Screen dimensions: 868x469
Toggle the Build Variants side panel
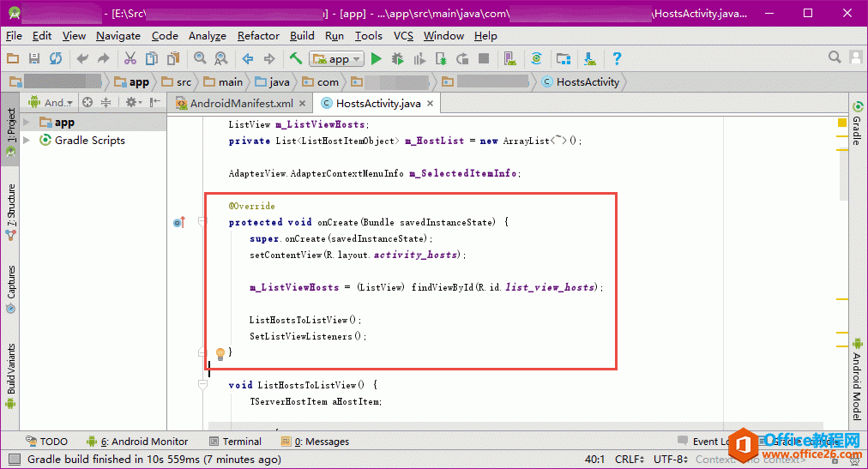[x=10, y=369]
